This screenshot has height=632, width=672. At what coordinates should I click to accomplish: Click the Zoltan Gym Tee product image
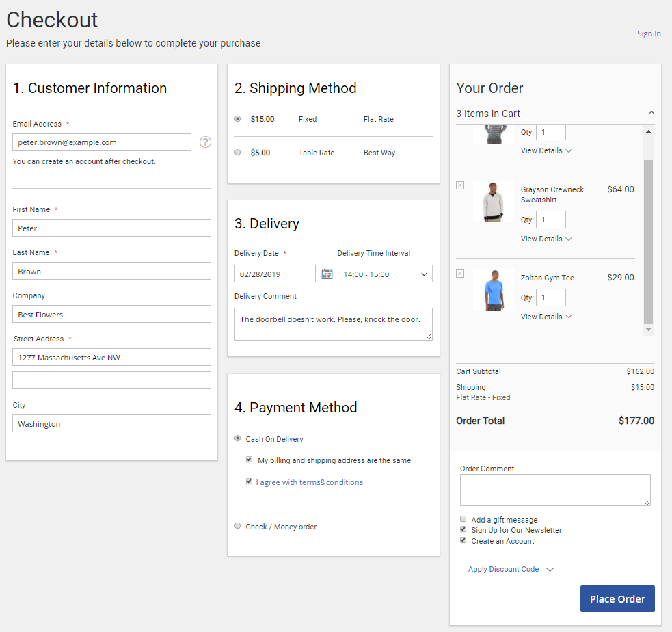pyautogui.click(x=493, y=290)
